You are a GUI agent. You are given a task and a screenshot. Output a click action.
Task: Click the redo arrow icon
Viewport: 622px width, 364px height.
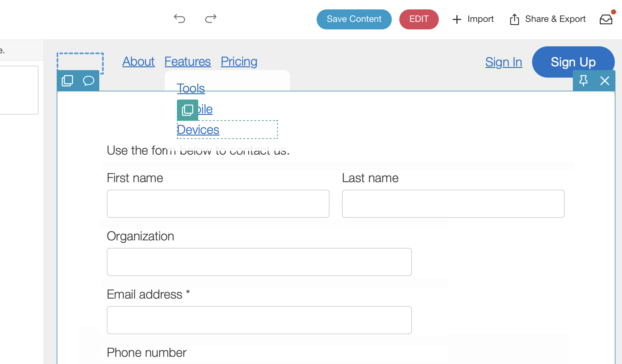tap(210, 18)
